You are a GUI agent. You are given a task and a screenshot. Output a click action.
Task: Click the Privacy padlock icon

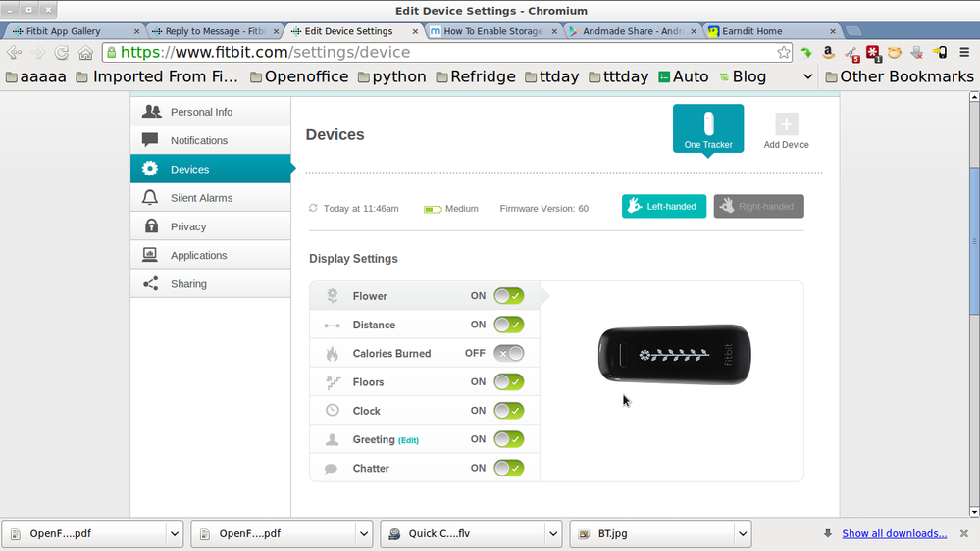pos(151,225)
